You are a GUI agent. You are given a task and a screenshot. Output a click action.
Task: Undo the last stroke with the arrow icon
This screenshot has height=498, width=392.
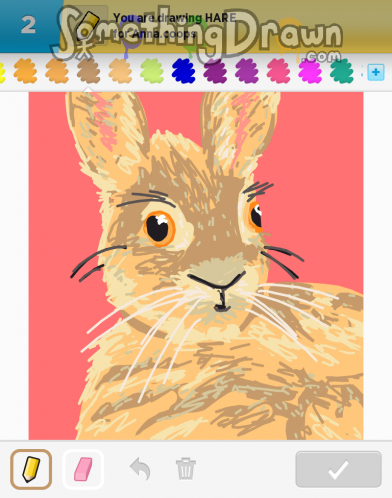coord(140,469)
